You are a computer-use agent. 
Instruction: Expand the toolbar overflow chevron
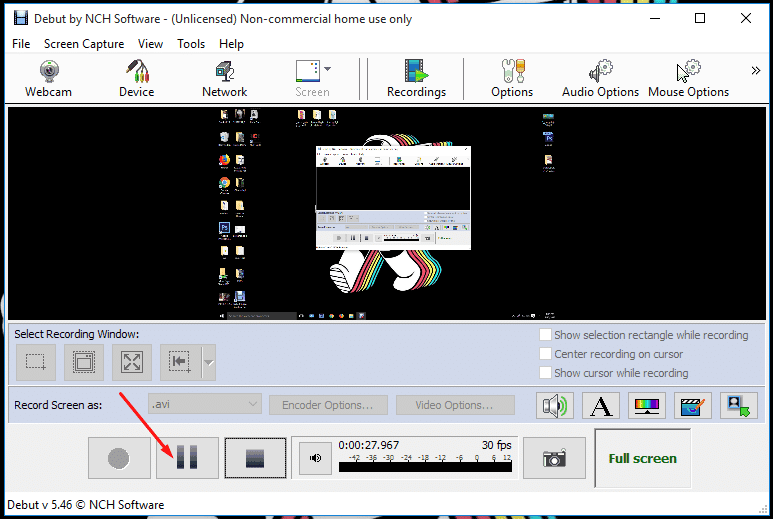(x=756, y=70)
